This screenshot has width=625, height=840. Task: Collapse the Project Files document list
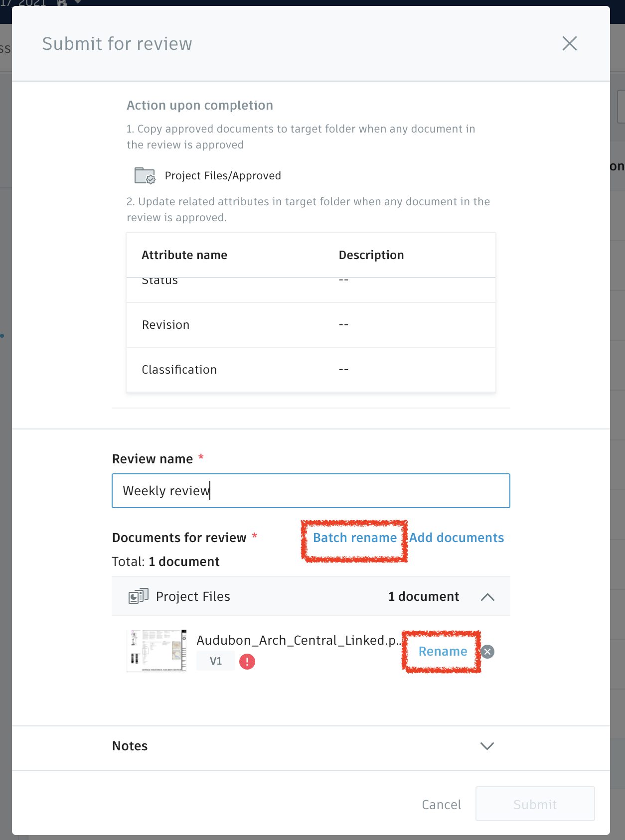tap(487, 597)
